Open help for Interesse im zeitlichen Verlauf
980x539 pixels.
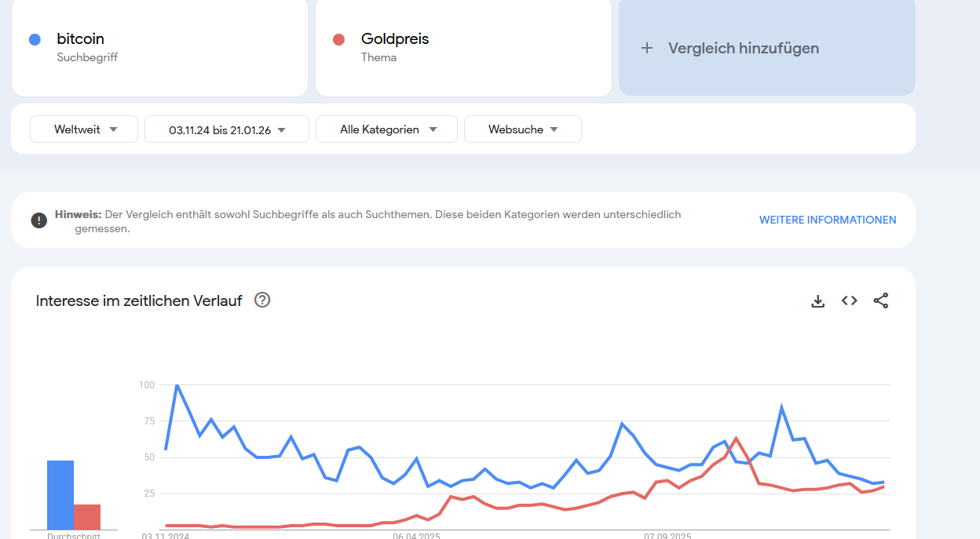pos(262,300)
